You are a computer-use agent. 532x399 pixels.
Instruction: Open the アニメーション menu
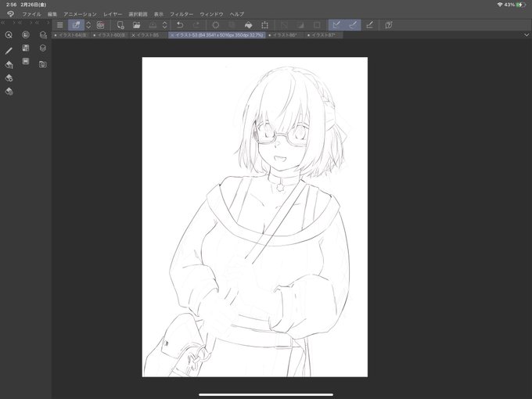click(80, 14)
